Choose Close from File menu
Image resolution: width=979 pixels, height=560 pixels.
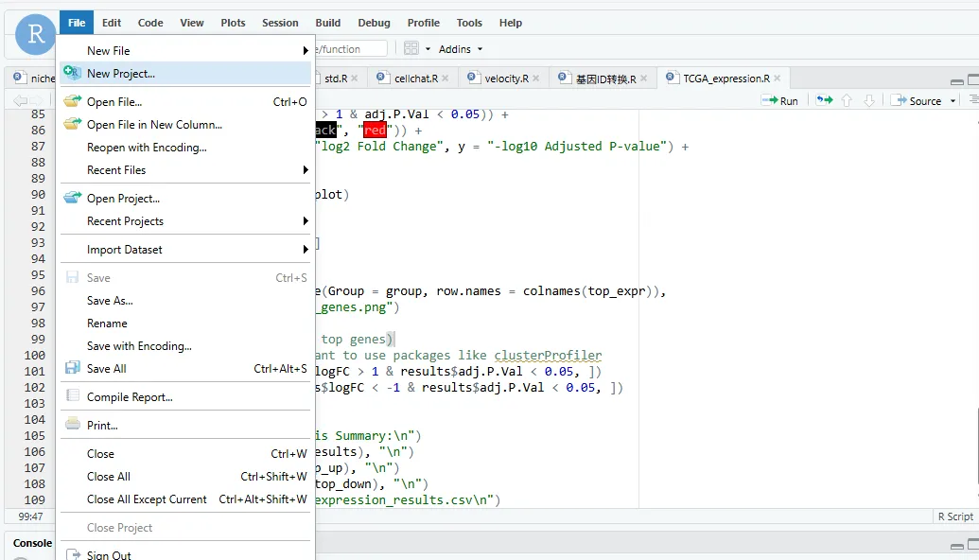[185, 454]
